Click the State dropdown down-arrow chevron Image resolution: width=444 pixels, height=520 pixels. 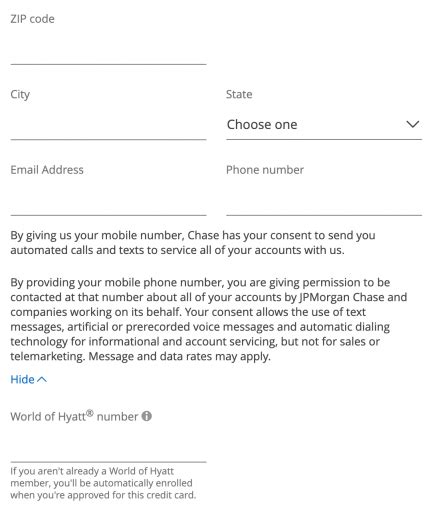[x=413, y=124]
